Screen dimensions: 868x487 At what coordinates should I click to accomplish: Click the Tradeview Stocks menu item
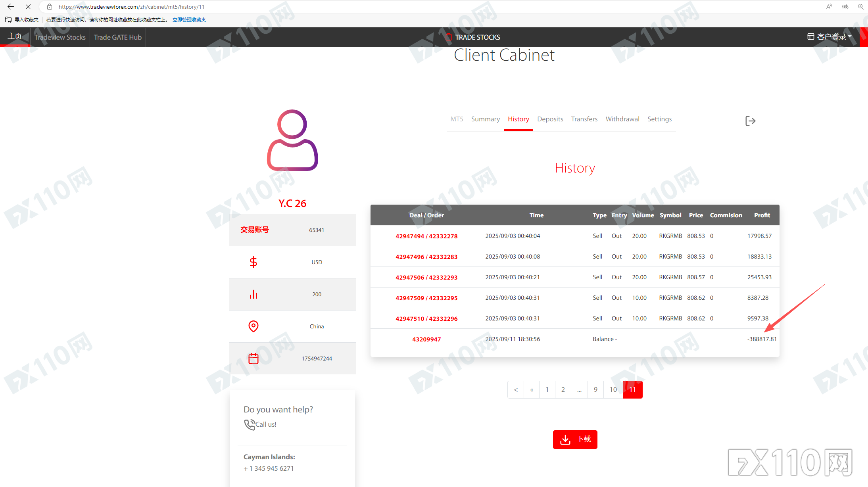[x=60, y=37]
